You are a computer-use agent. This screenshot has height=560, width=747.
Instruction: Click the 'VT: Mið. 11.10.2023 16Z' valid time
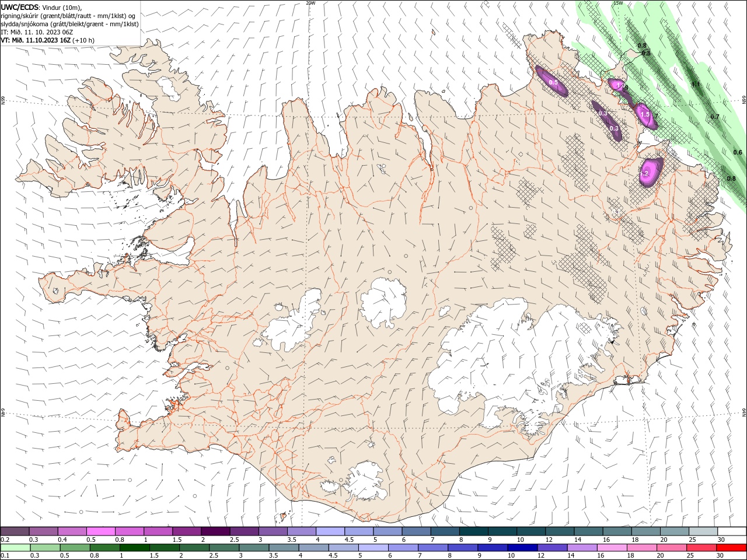[x=36, y=40]
